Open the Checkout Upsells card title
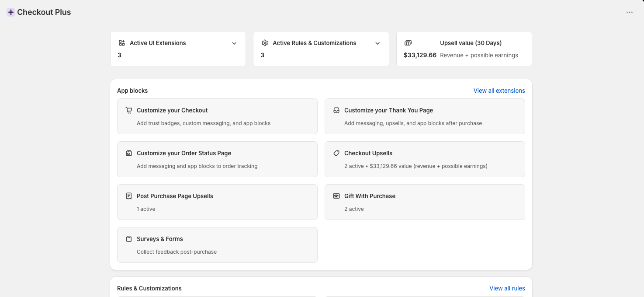This screenshot has width=644, height=297. click(x=368, y=153)
